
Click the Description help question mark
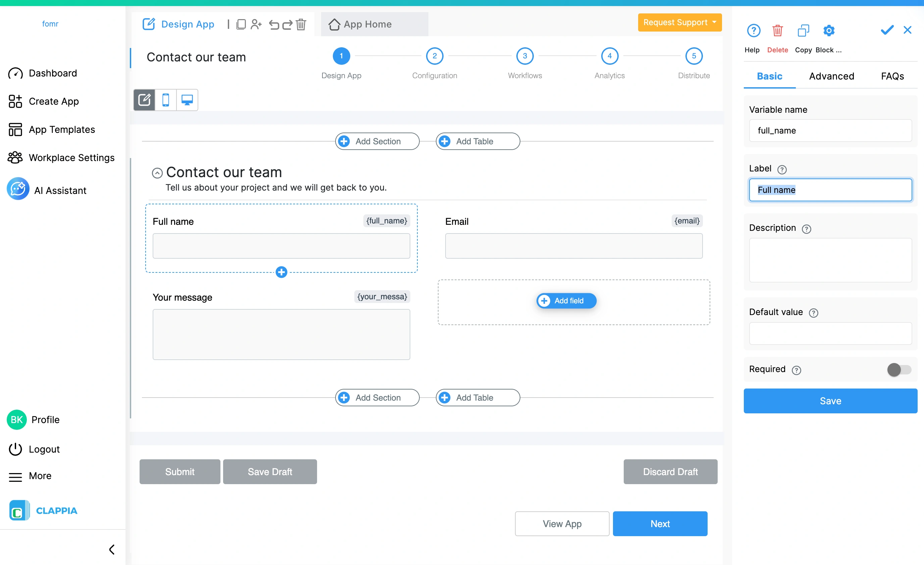806,229
